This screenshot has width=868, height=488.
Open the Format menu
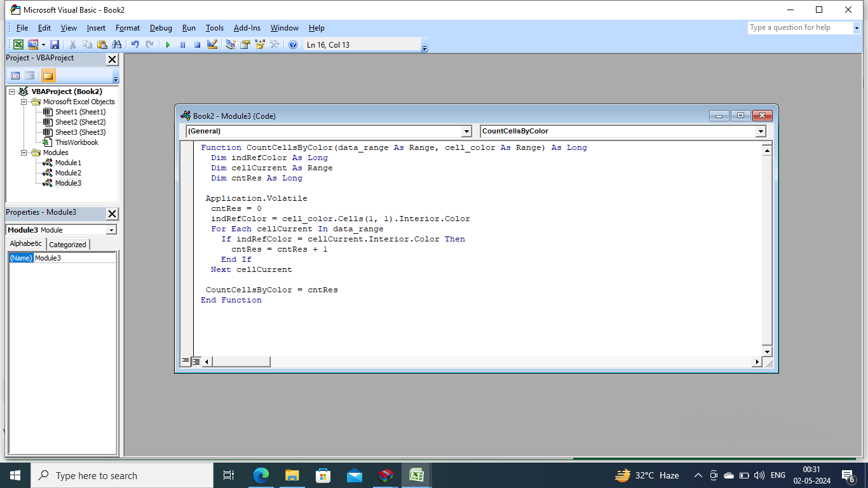tap(128, 28)
